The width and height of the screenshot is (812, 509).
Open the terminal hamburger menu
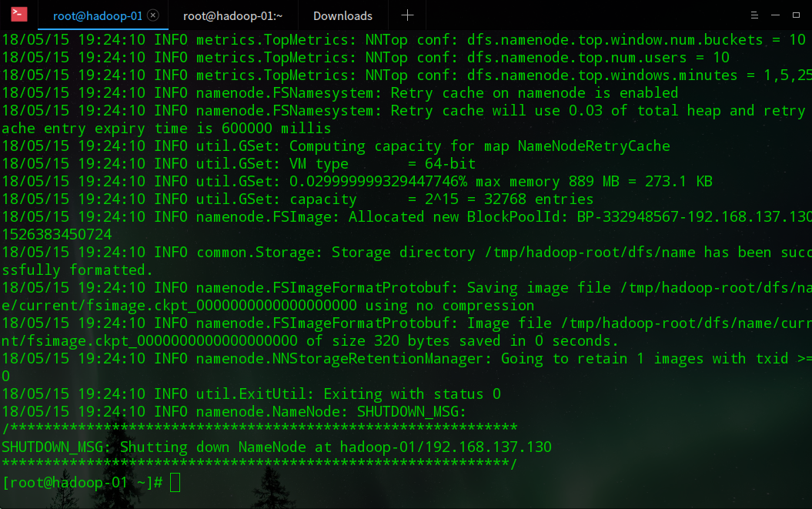pos(754,15)
